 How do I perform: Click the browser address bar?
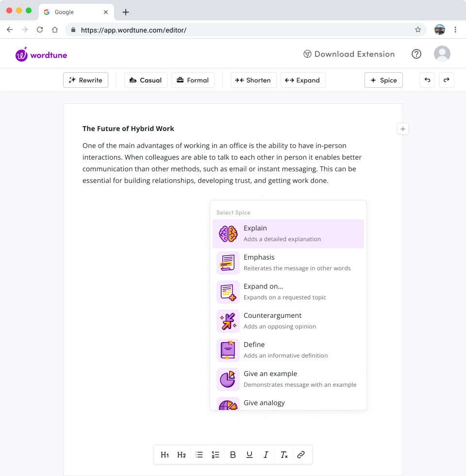(246, 30)
